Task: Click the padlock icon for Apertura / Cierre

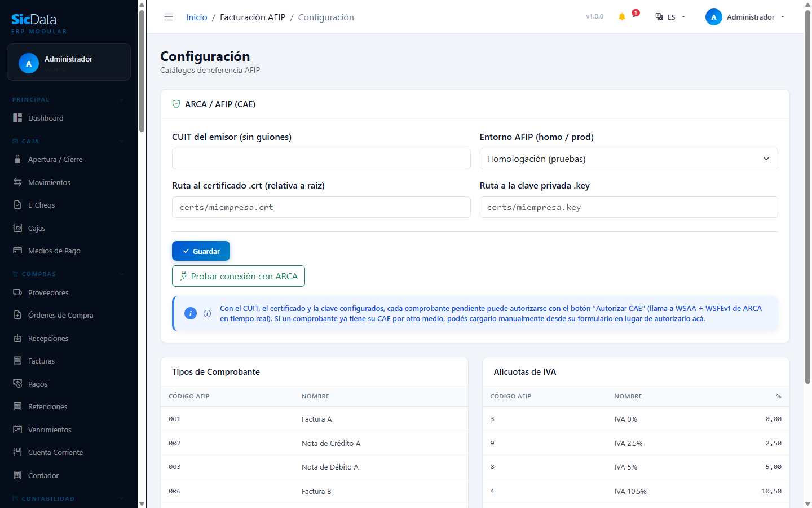Action: coord(17,159)
